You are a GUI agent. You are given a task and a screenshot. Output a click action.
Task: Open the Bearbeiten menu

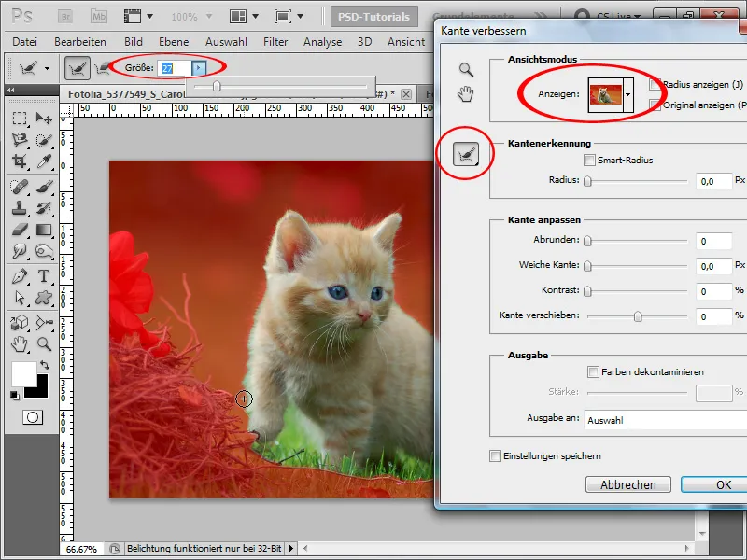pyautogui.click(x=80, y=42)
